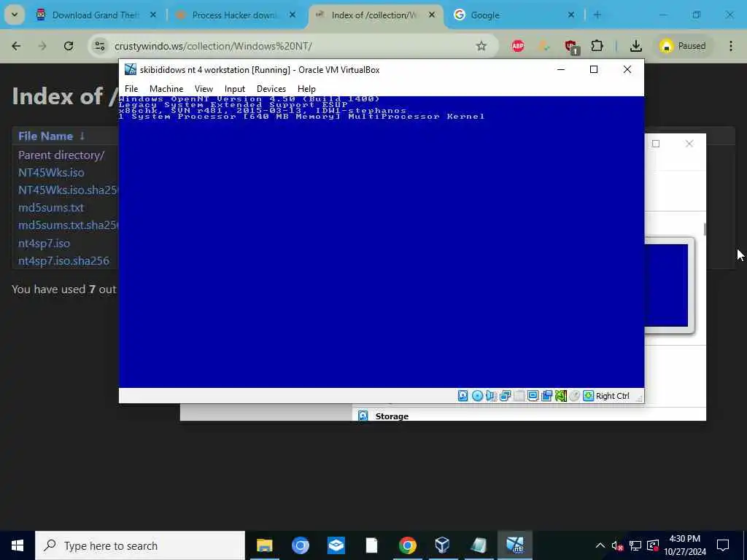The image size is (747, 560).
Task: Click the hard disk activity icon in VirtualBox status bar
Action: point(462,396)
